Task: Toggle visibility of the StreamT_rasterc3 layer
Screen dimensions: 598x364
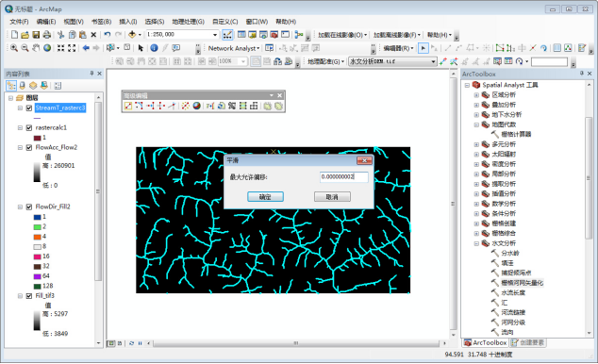Action: (x=29, y=108)
